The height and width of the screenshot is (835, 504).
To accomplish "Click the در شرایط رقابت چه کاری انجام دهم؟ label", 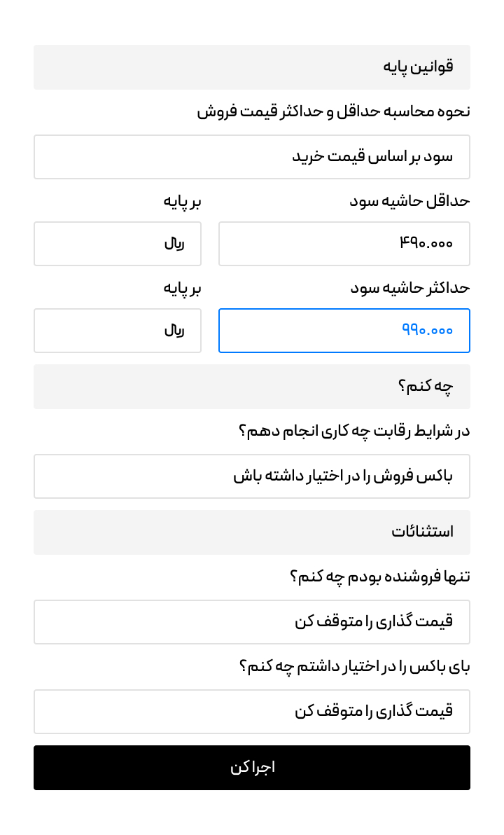I will pos(354,431).
